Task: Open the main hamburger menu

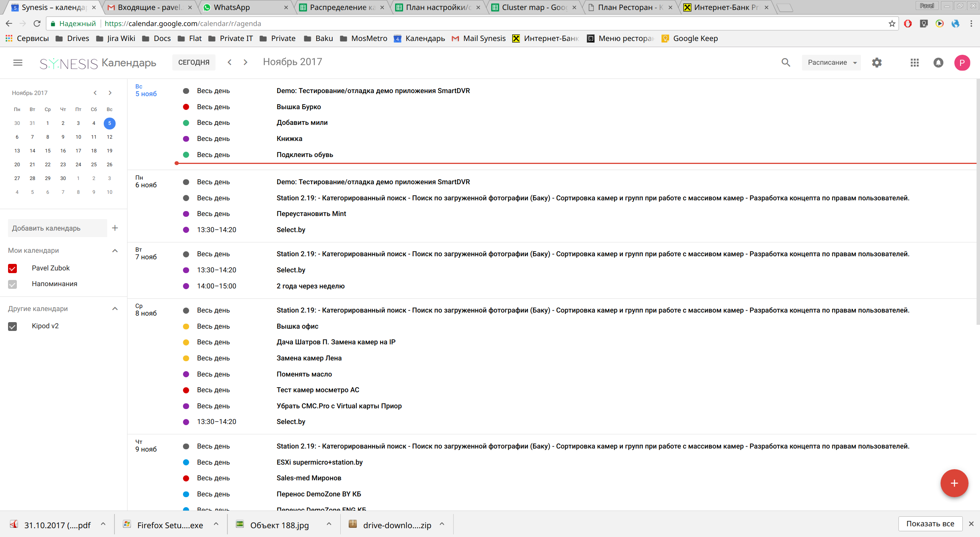Action: click(x=18, y=62)
